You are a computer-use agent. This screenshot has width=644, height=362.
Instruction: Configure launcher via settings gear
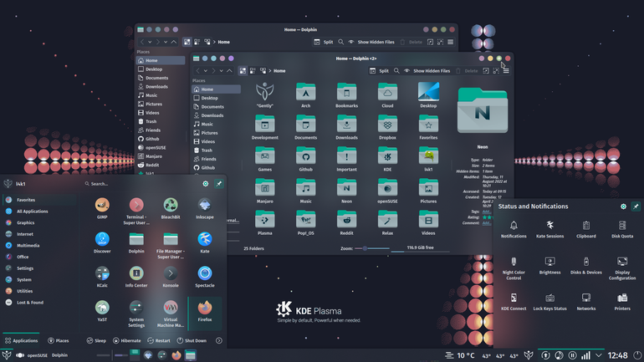(206, 184)
